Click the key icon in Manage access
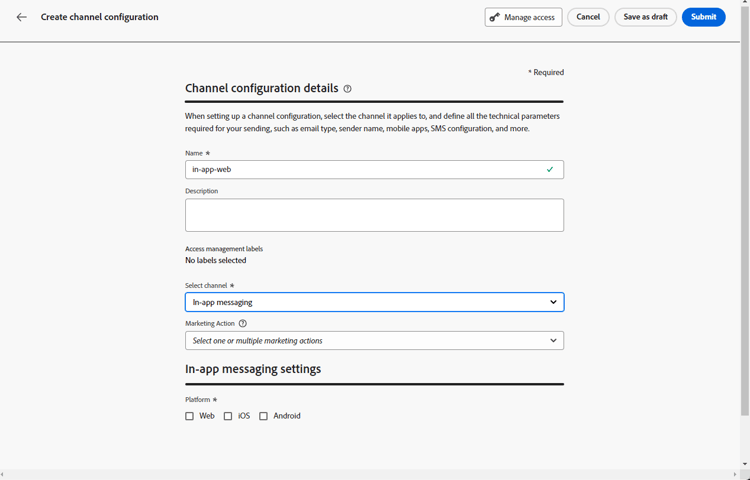 click(x=495, y=17)
